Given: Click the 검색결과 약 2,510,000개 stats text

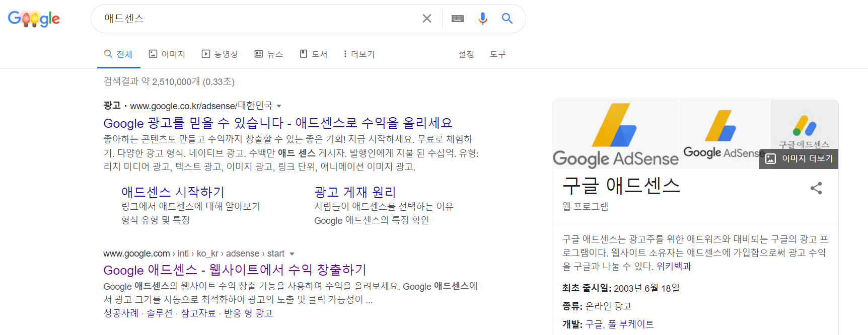Looking at the screenshot, I should [x=169, y=81].
